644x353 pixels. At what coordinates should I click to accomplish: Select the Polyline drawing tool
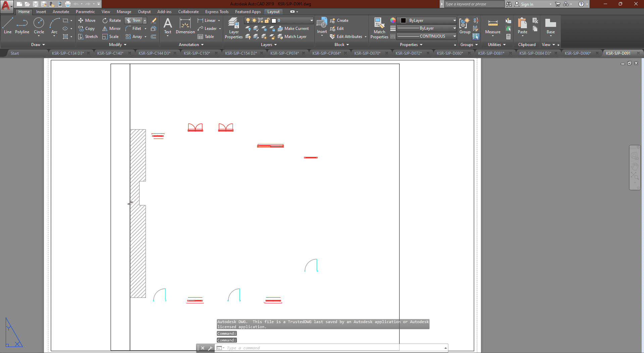(22, 26)
